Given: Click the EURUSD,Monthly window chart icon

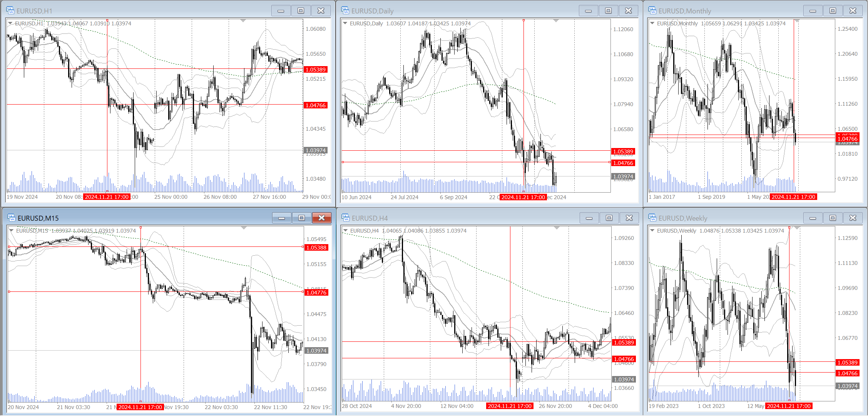Looking at the screenshot, I should click(x=652, y=10).
